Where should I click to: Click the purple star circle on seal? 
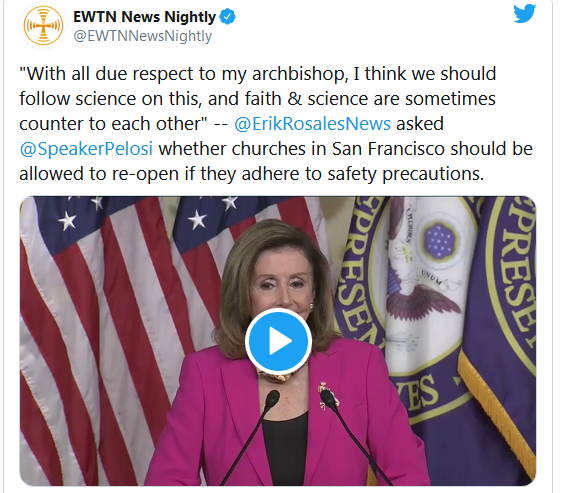click(439, 241)
